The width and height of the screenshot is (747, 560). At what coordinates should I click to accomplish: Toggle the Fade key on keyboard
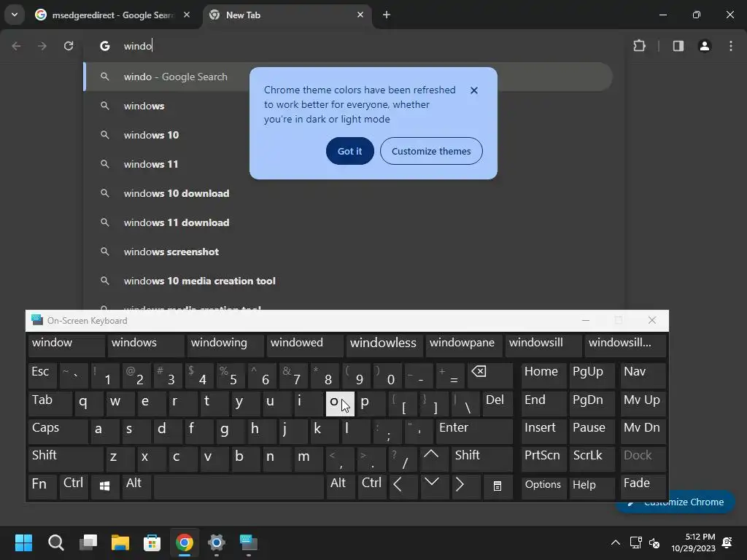643,486
